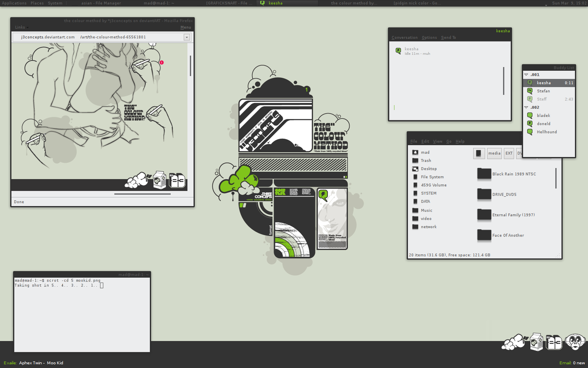Switch to the GRAFICKSNART File taskbar entry
The height and width of the screenshot is (368, 588).
[229, 3]
